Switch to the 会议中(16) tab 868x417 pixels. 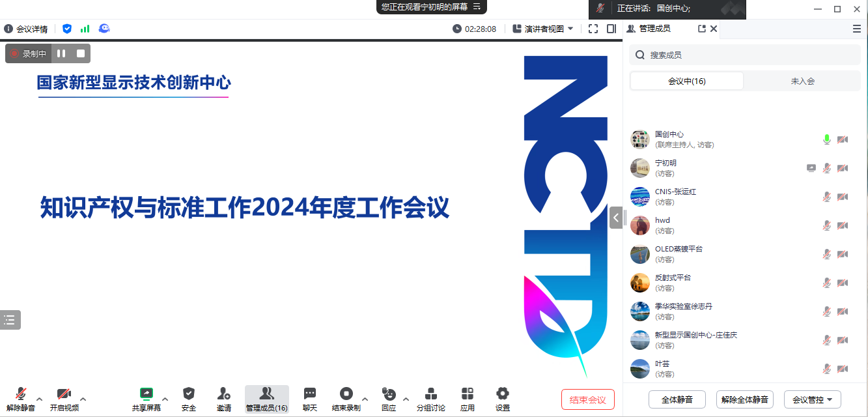coord(687,81)
